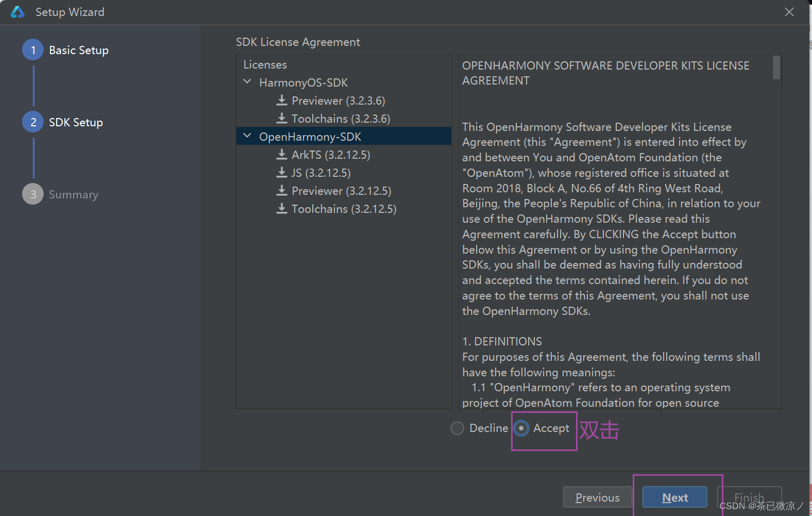
Task: Select HarmonyOS-SDK license entry
Action: (x=303, y=82)
